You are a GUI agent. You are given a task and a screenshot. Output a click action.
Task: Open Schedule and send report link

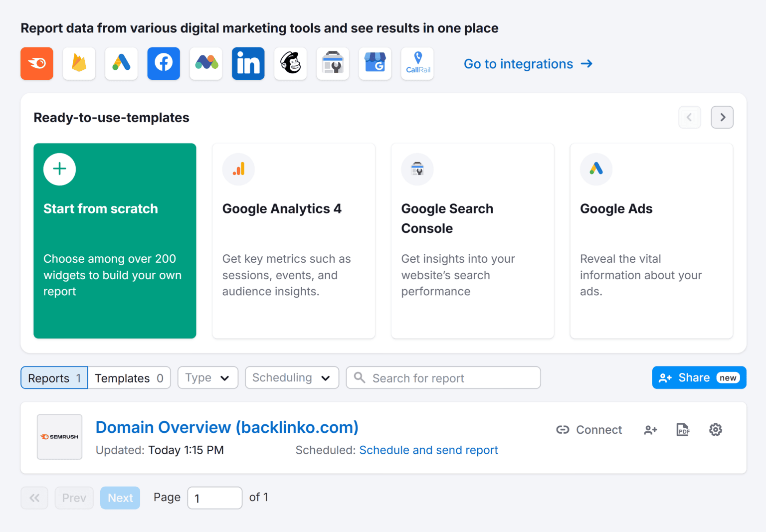point(428,450)
